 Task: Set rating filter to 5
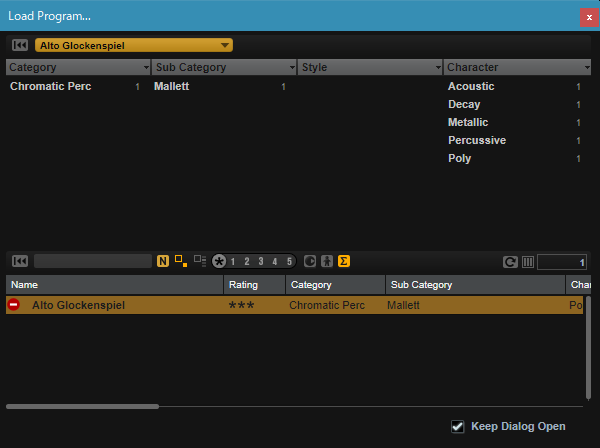(289, 262)
